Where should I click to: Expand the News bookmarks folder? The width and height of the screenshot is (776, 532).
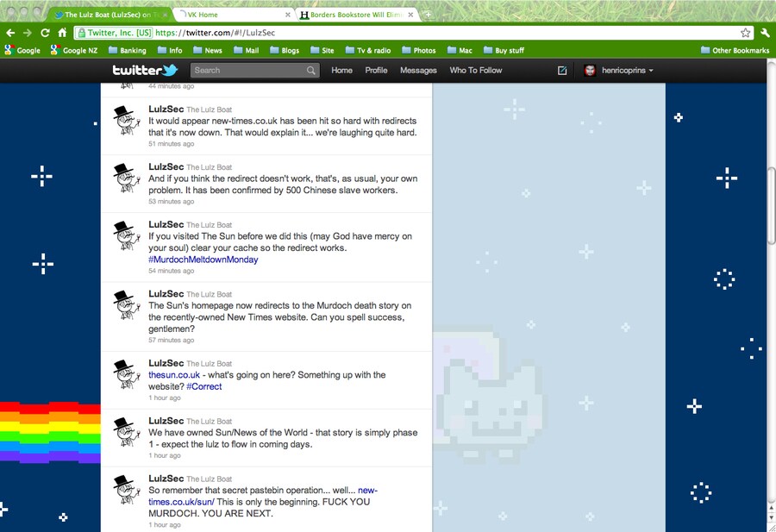point(207,50)
